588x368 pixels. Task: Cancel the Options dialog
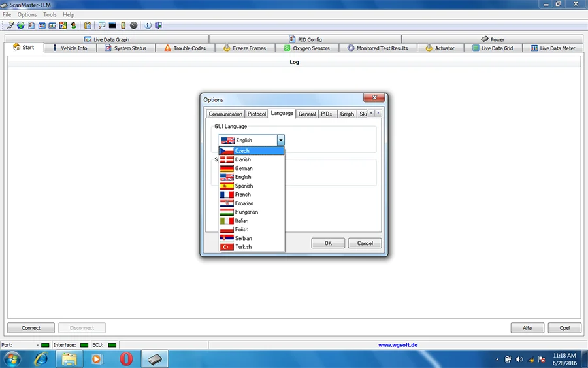point(365,243)
